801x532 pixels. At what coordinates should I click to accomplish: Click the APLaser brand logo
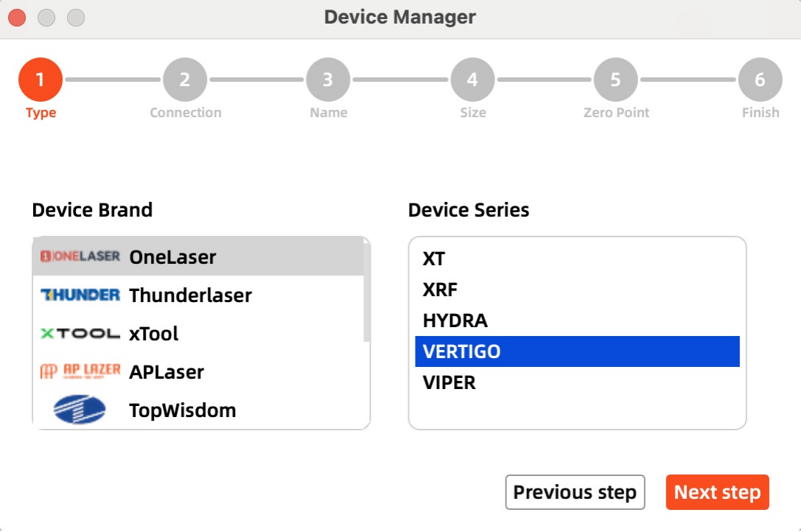coord(80,371)
